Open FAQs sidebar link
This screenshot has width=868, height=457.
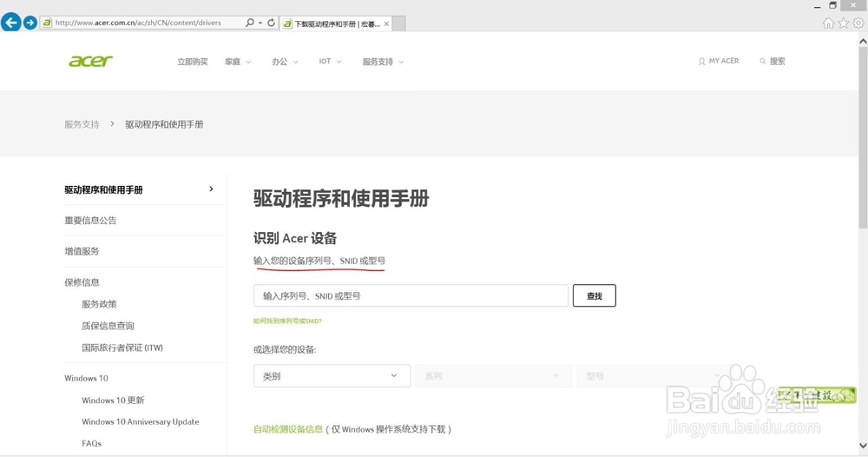point(91,443)
